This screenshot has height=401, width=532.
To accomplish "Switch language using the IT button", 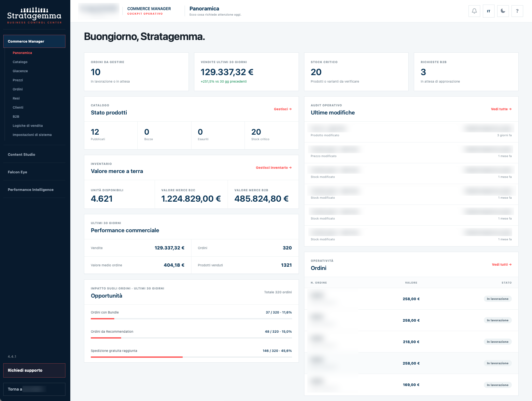I will [488, 11].
